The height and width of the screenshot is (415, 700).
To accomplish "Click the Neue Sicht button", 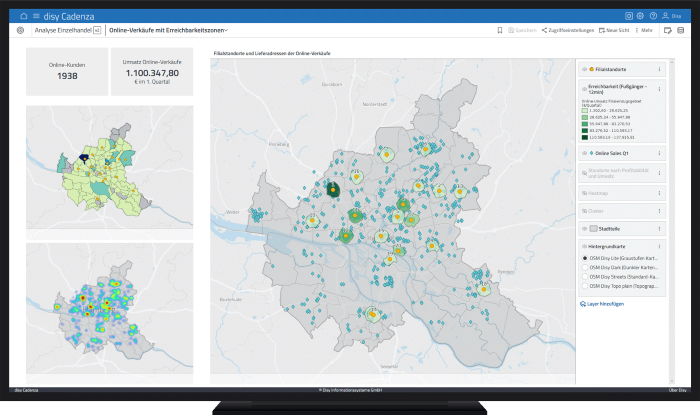I will [615, 31].
